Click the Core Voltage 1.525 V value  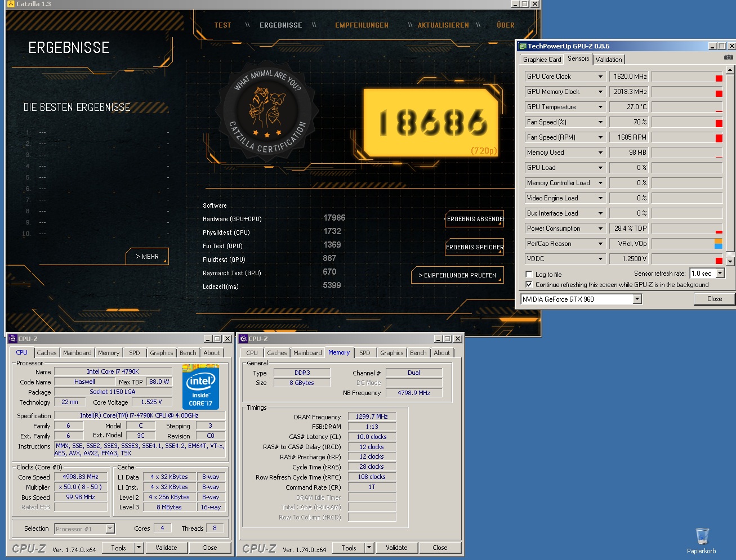[151, 402]
